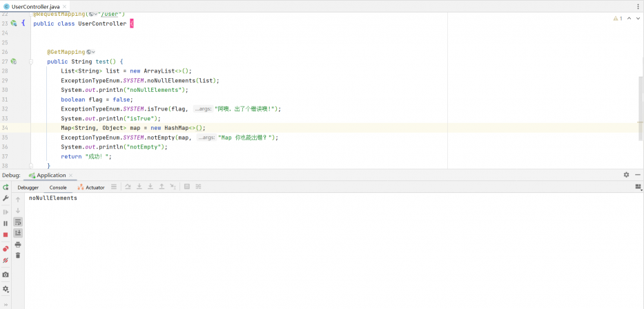
Task: Click the camera thread dump icon
Action: 6,274
